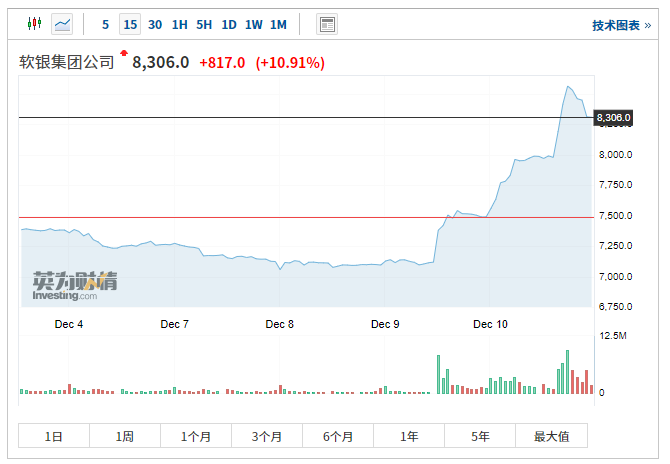Set interval to 5 minutes
Viewport: 670px width, 464px height.
(x=106, y=25)
